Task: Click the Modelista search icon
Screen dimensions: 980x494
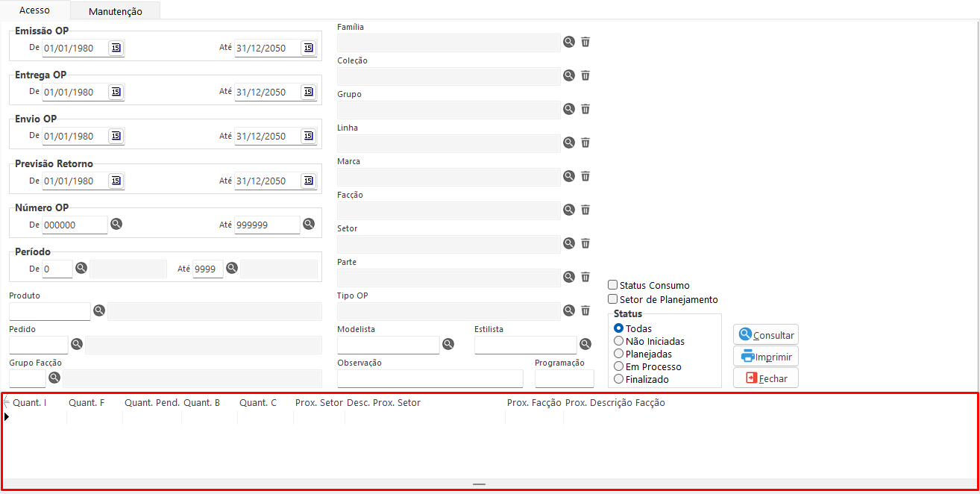Action: (448, 344)
